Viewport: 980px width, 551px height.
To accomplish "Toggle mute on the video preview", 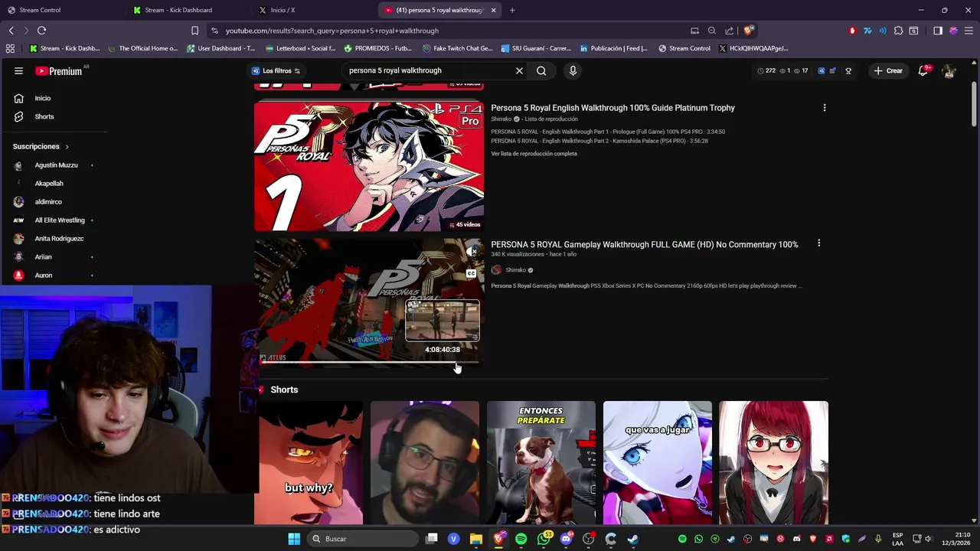I will (472, 251).
